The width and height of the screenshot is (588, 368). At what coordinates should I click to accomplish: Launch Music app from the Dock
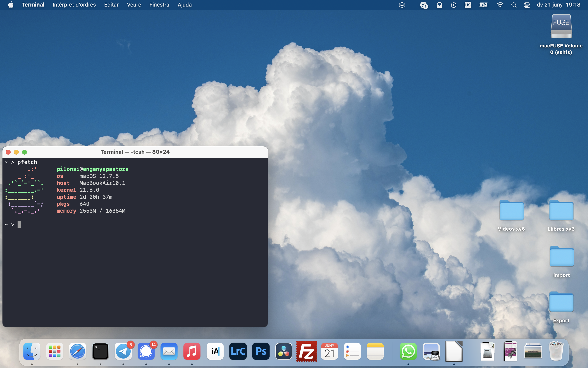point(192,351)
